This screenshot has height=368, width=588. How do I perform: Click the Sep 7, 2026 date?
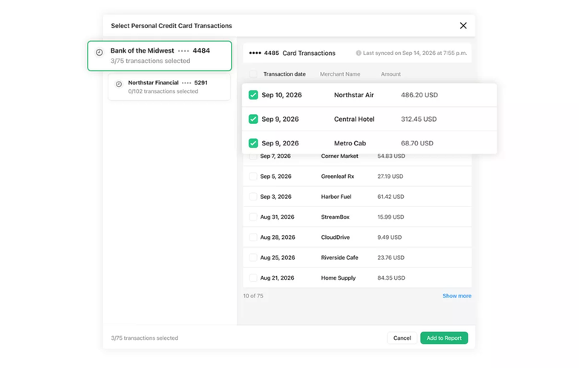click(275, 157)
